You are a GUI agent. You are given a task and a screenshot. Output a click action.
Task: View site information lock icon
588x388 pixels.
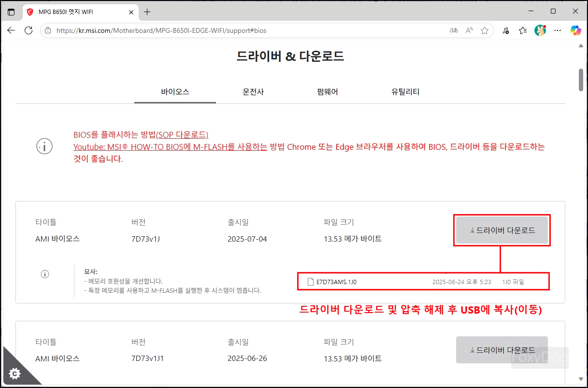coord(48,30)
